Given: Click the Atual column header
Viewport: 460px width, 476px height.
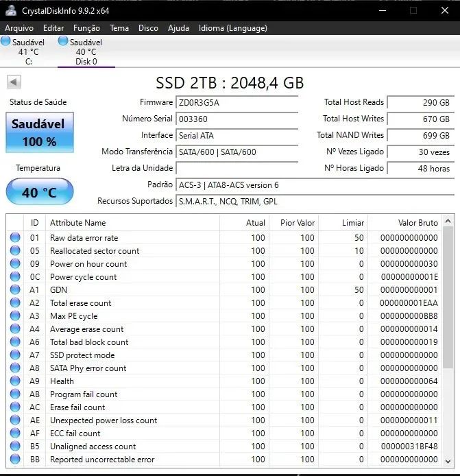Looking at the screenshot, I should [244, 223].
